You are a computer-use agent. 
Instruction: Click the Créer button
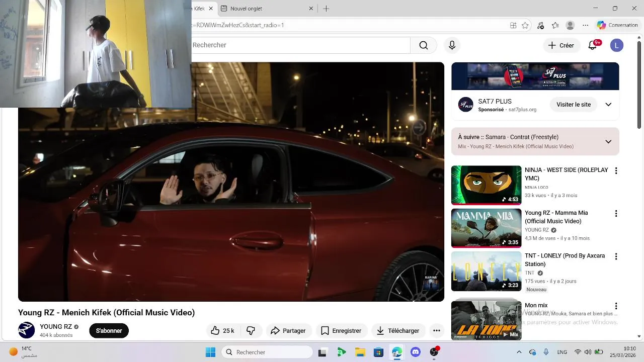561,45
